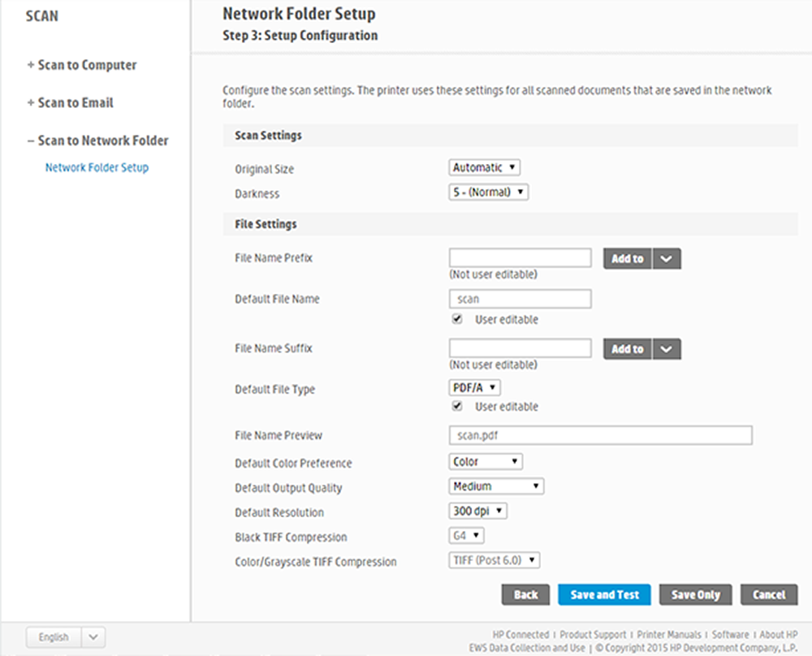This screenshot has width=812, height=656.
Task: Open the Default Output Quality dropdown
Action: point(496,486)
